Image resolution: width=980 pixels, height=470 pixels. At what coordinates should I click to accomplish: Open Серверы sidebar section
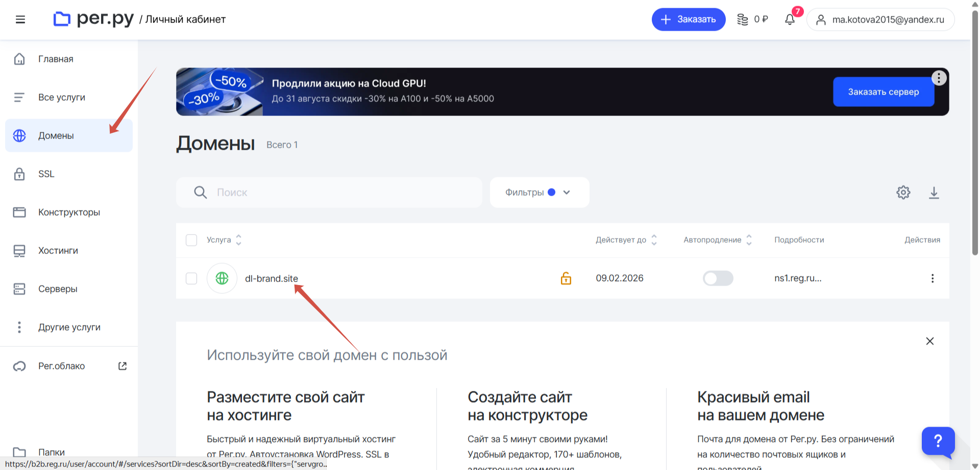(x=69, y=289)
